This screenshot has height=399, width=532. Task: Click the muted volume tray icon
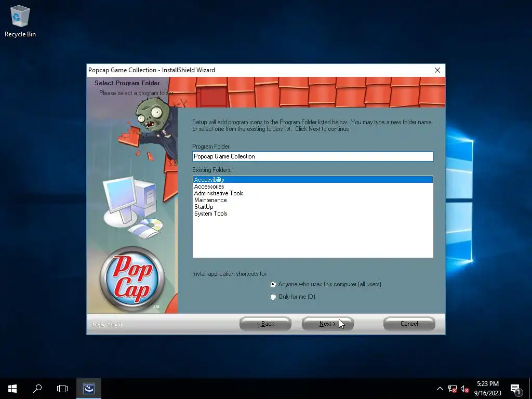[x=465, y=389]
